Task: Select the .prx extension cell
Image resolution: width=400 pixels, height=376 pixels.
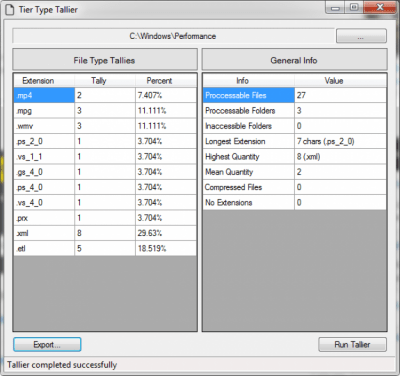Action: (x=44, y=218)
